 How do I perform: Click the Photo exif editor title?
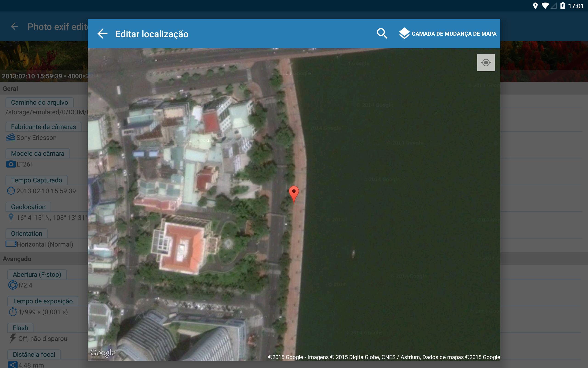(58, 26)
